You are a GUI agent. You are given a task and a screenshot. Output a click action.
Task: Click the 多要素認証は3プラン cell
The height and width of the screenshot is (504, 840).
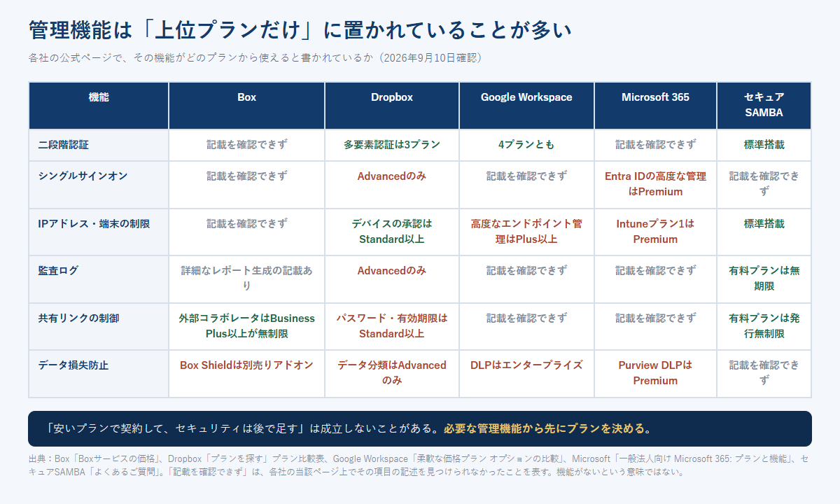(392, 145)
